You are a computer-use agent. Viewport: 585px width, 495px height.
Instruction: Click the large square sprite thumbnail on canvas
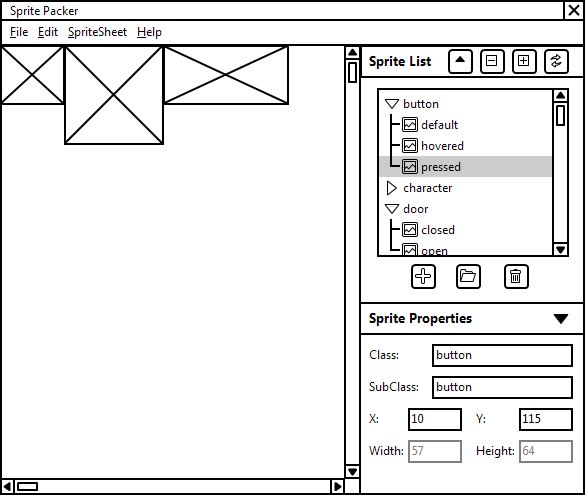pos(114,95)
